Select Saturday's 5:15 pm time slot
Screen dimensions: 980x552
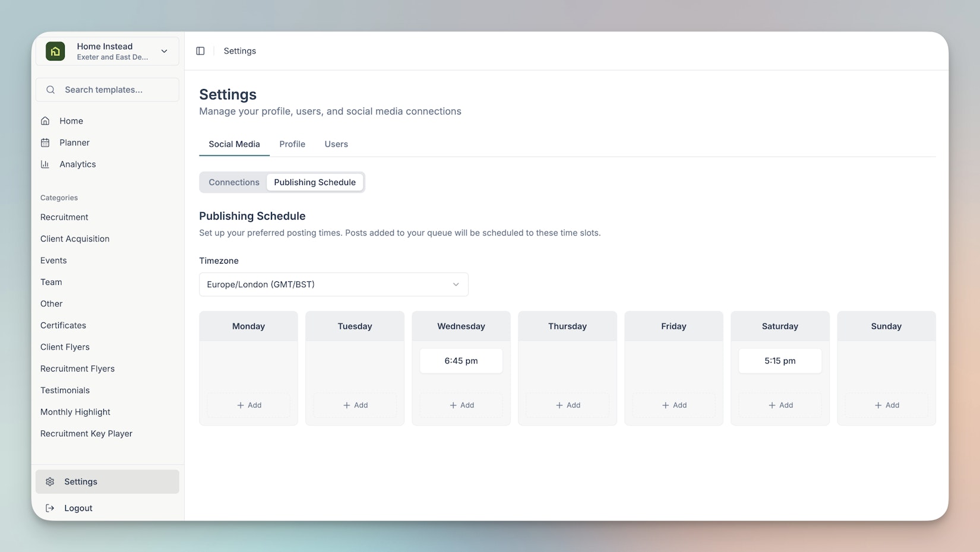(x=780, y=361)
